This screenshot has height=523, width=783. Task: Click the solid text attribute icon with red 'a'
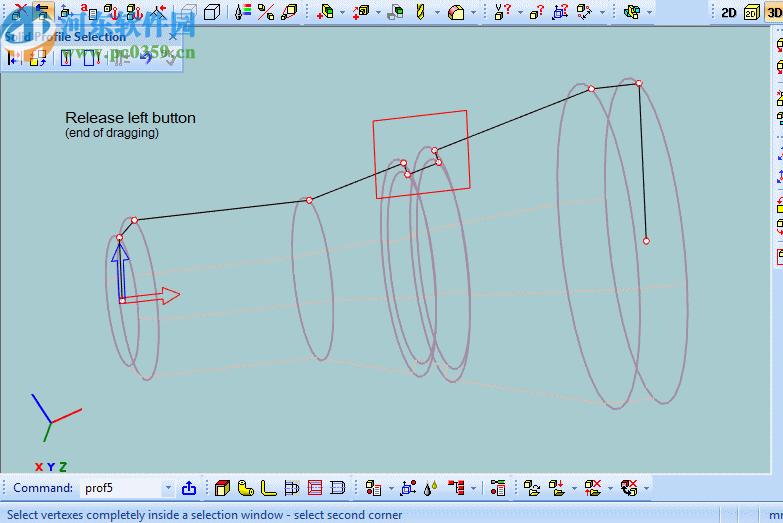pyautogui.click(x=88, y=11)
